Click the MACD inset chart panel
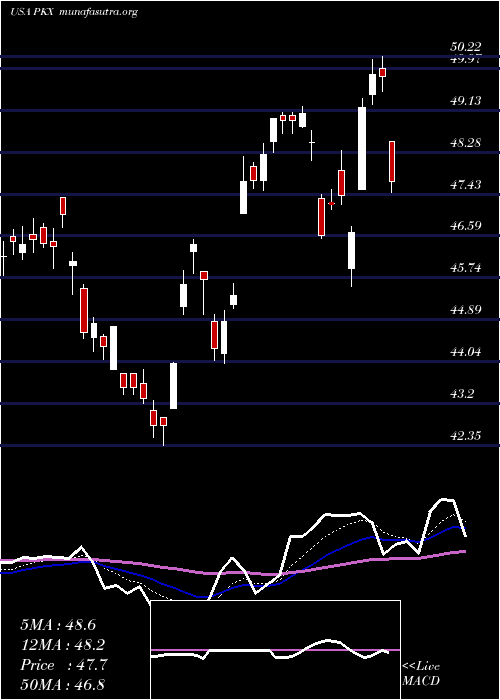The height and width of the screenshot is (700, 500). coord(275,650)
